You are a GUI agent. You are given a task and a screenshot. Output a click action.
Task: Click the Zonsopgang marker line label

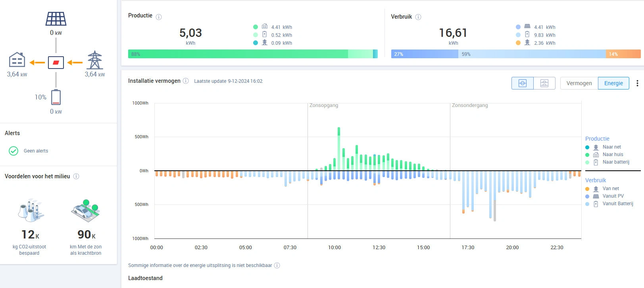coord(324,105)
